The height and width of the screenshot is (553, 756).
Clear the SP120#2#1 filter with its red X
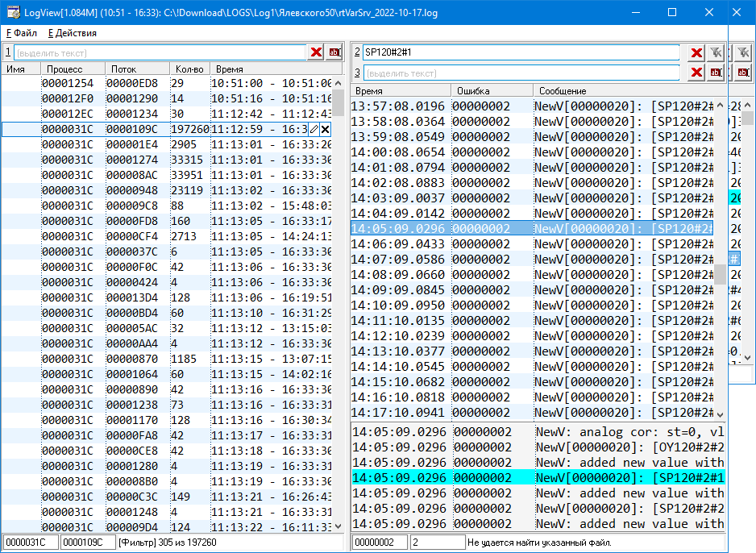click(x=696, y=52)
